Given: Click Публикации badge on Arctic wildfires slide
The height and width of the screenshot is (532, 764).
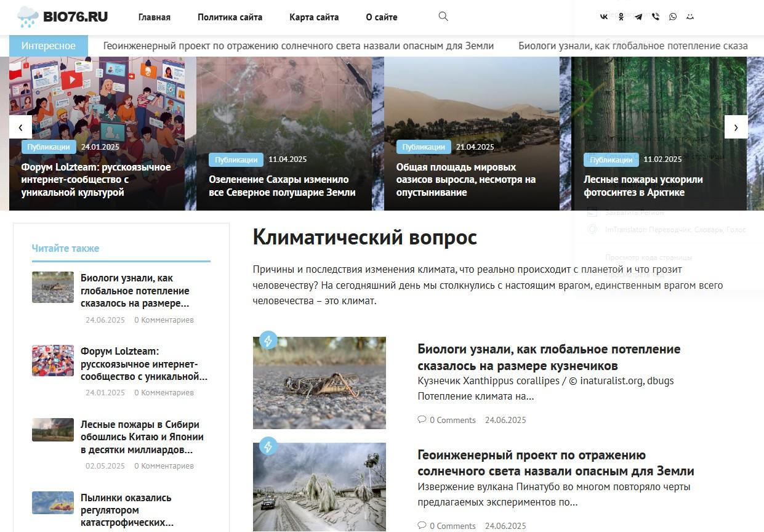Looking at the screenshot, I should point(611,159).
